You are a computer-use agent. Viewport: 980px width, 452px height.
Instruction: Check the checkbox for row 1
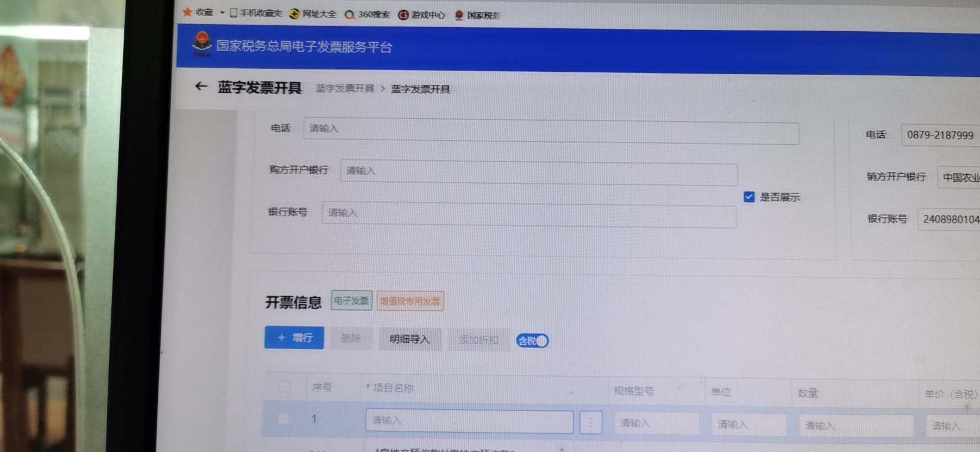click(283, 418)
